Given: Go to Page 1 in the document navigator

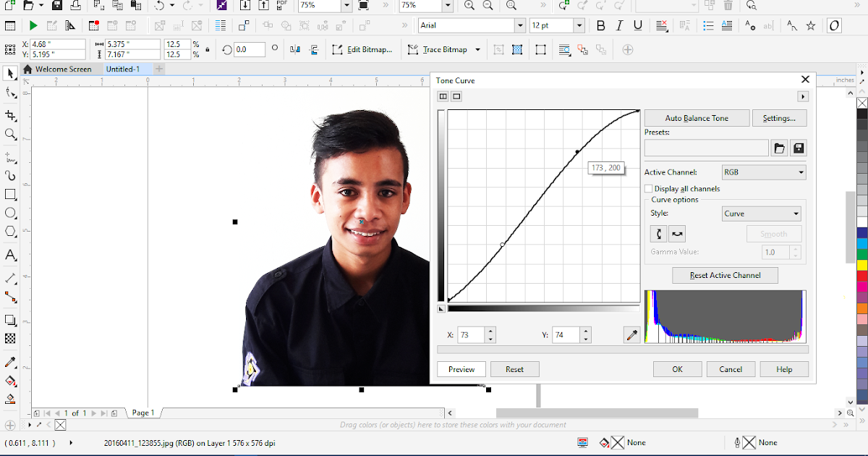Looking at the screenshot, I should pyautogui.click(x=142, y=413).
